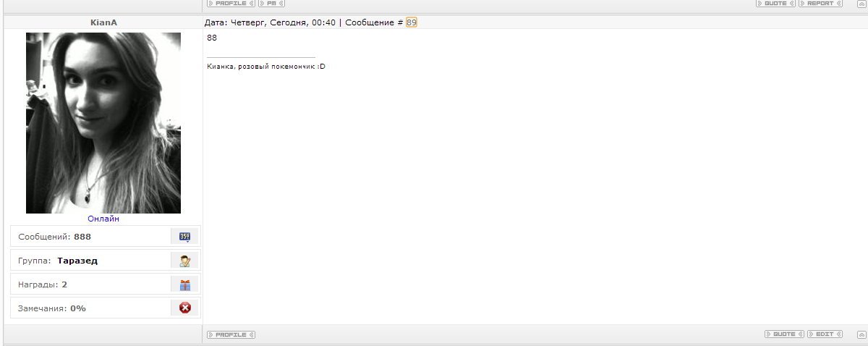
Task: Click the EDIT button in KianA's post footer
Action: tap(825, 334)
